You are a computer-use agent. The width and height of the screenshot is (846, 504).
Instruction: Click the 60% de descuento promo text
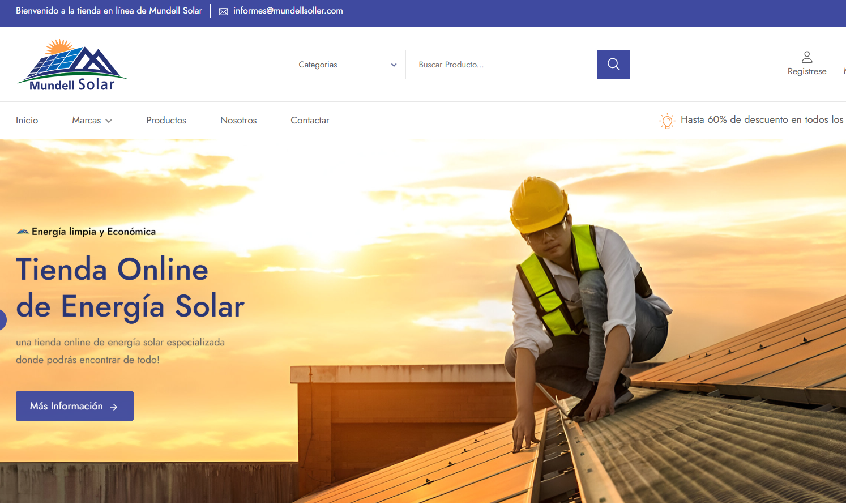(x=762, y=119)
